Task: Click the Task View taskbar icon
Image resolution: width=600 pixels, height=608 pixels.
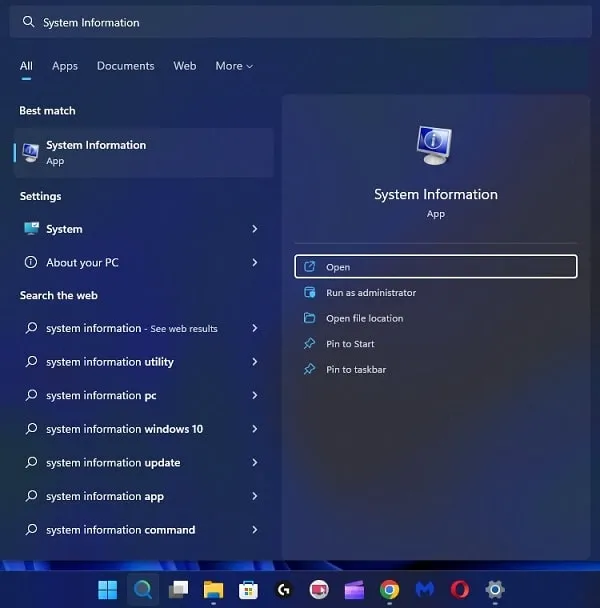Action: tap(178, 589)
